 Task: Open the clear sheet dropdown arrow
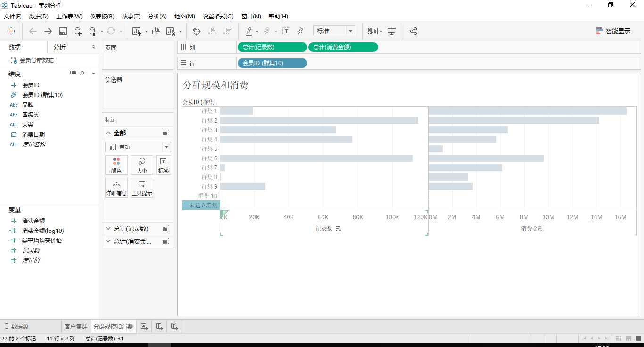[180, 32]
